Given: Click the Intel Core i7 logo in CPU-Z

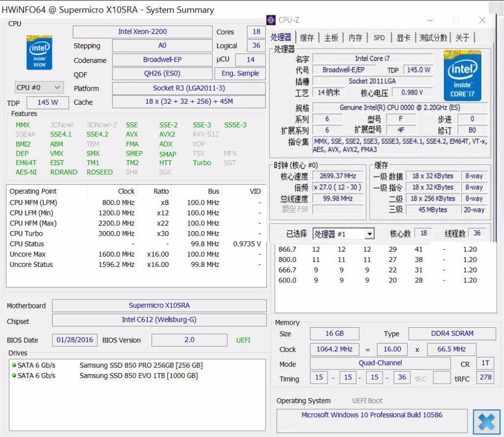Looking at the screenshot, I should tap(462, 76).
